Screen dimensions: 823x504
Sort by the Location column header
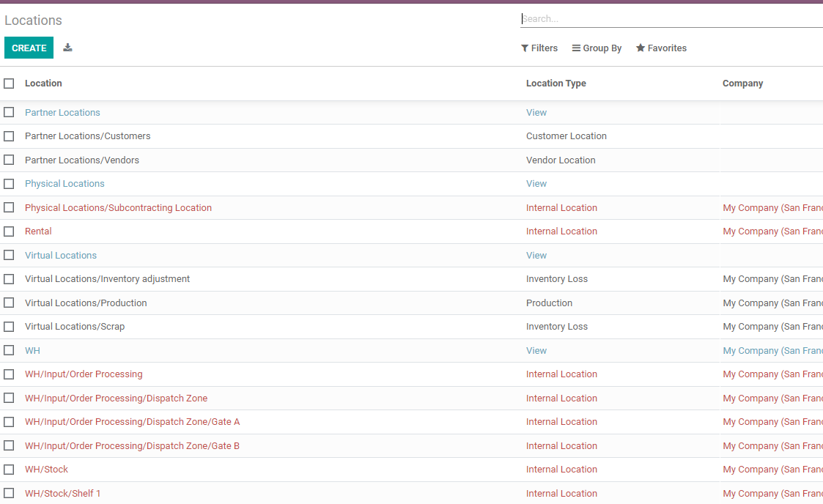[x=43, y=84]
